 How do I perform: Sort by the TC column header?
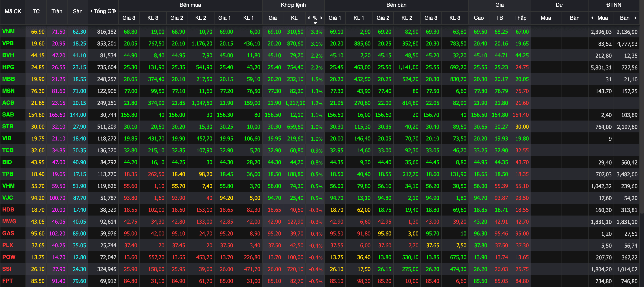pyautogui.click(x=36, y=11)
